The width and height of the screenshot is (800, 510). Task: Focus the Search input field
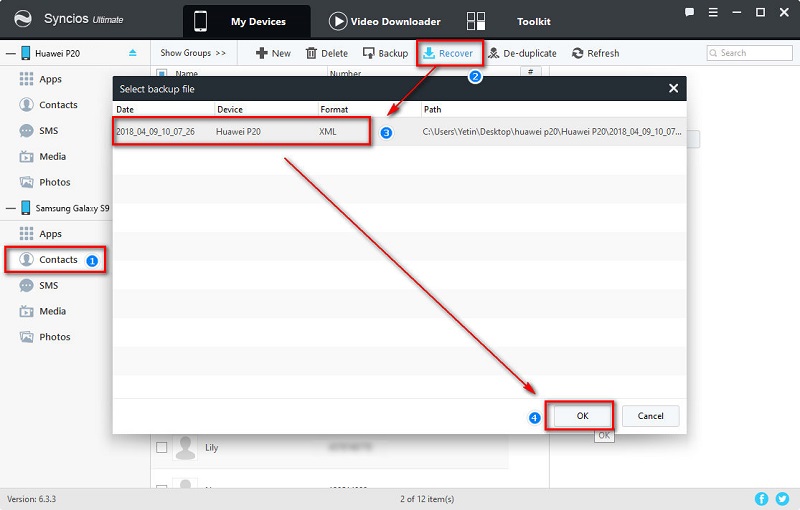(x=749, y=53)
